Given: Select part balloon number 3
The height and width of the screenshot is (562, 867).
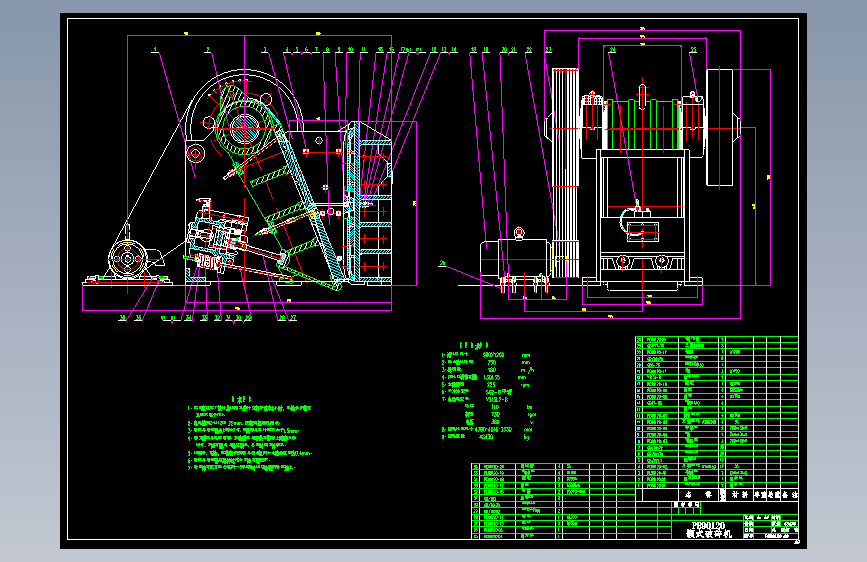Looking at the screenshot, I should (265, 50).
